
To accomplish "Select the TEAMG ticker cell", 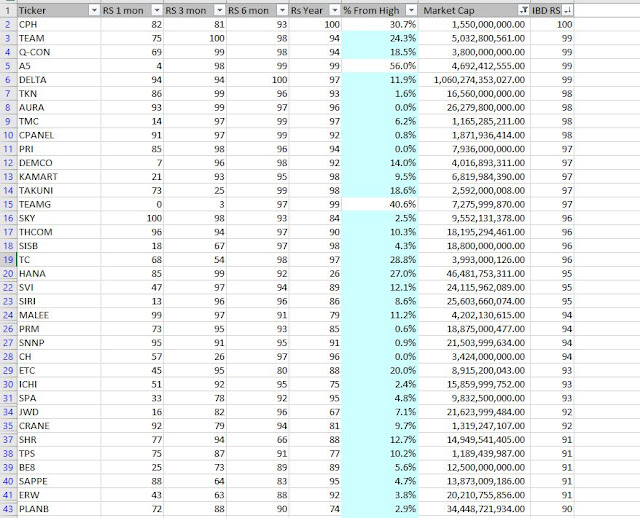I will click(x=59, y=204).
